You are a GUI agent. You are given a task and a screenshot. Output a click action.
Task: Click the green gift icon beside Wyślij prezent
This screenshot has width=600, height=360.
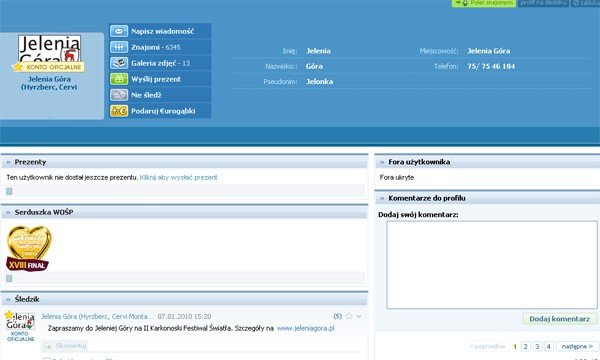point(119,79)
